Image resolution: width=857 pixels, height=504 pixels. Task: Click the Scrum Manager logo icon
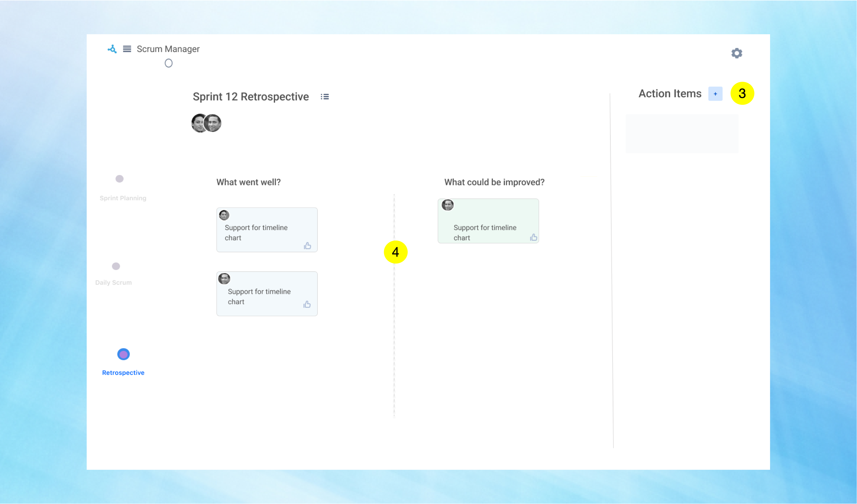(x=112, y=49)
